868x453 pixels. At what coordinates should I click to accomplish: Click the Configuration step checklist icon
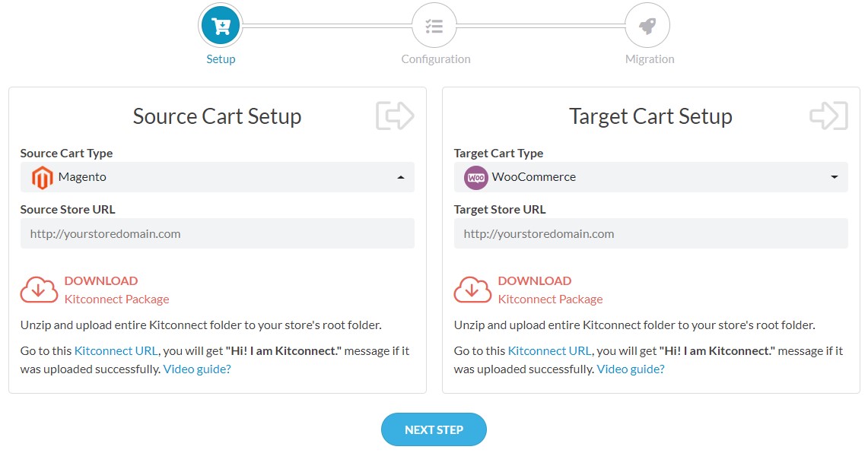[x=434, y=25]
